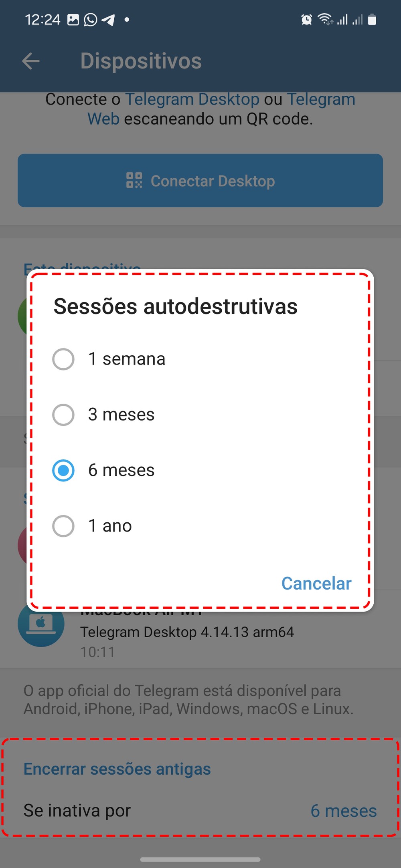This screenshot has height=868, width=401.
Task: Tap the Telegram Desktop 4.14.13 arm64 session
Action: pyautogui.click(x=187, y=632)
